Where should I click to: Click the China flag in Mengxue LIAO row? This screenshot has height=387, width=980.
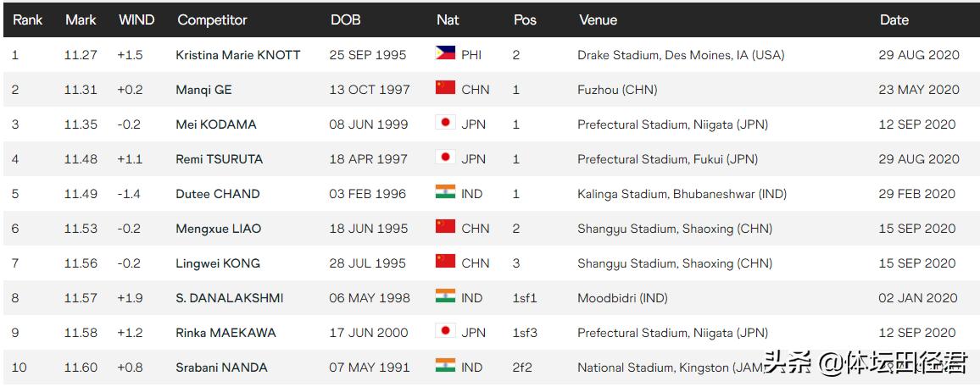coord(445,227)
